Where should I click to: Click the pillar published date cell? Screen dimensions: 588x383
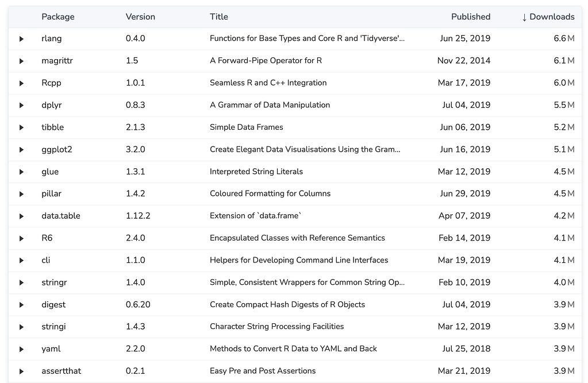pyautogui.click(x=465, y=194)
